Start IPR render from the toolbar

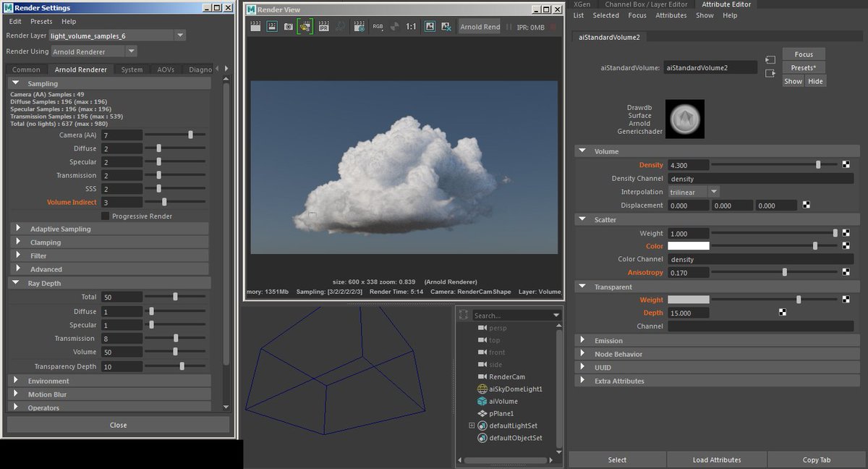point(323,27)
